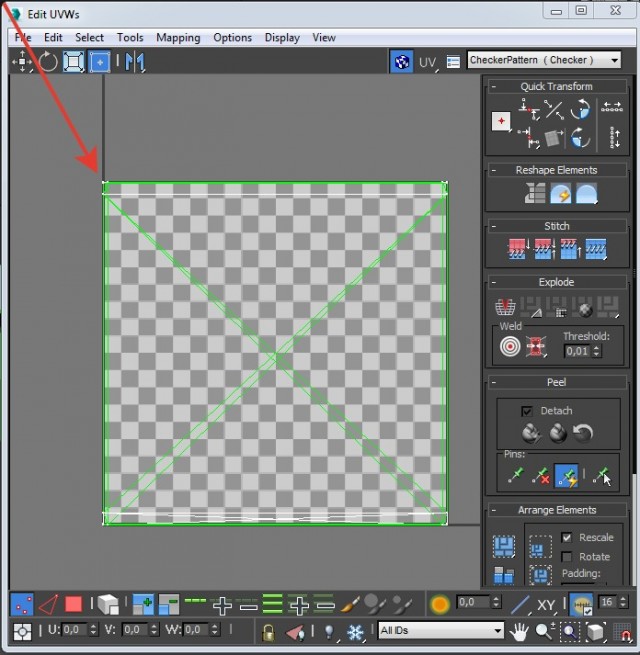The image size is (640, 655).
Task: Toggle the Peel Mode icon
Action: point(558,433)
